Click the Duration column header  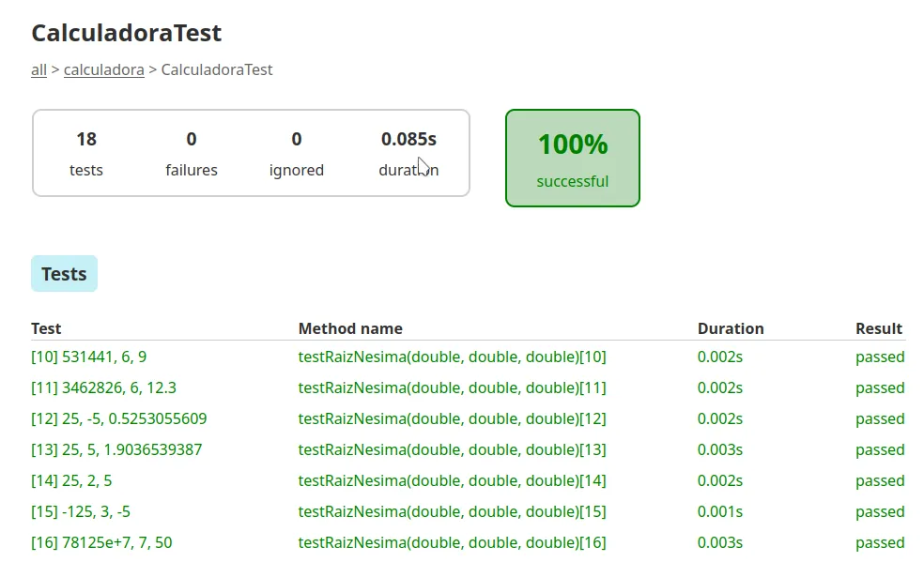click(x=731, y=328)
